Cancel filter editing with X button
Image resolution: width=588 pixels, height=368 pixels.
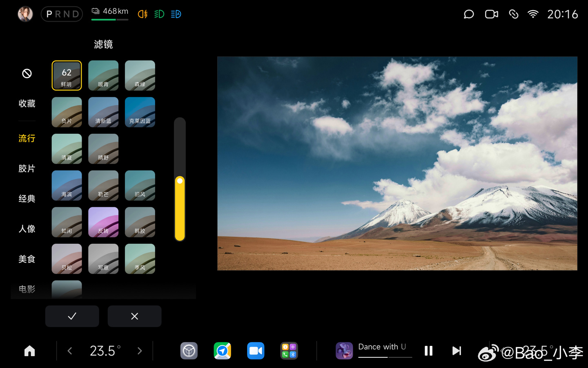point(134,316)
